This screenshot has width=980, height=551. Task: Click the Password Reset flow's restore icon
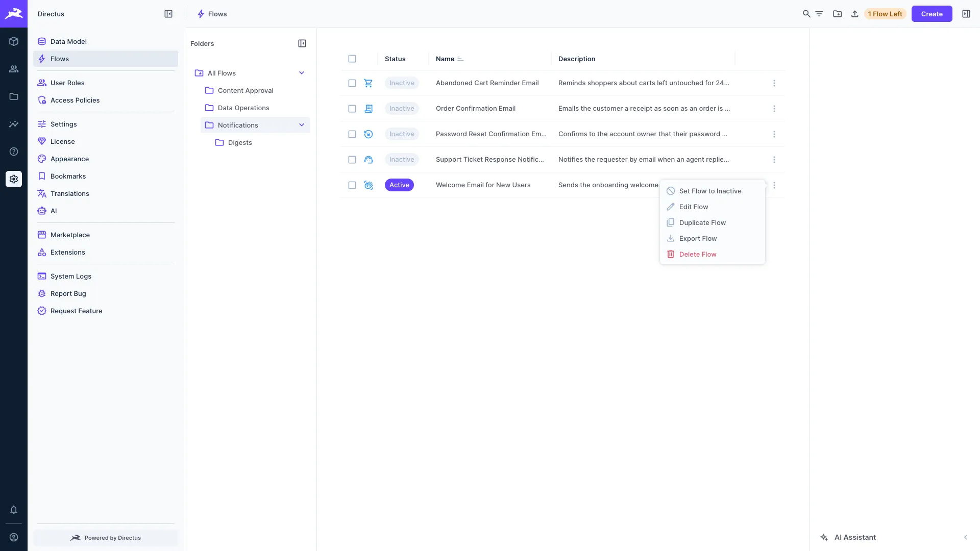click(x=369, y=134)
